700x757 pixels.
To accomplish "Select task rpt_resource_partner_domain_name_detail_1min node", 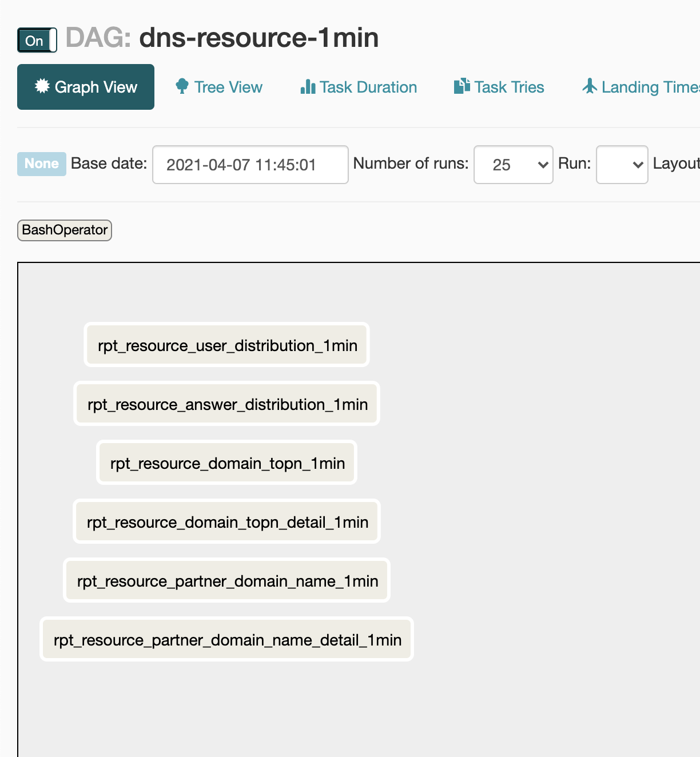I will tap(227, 639).
